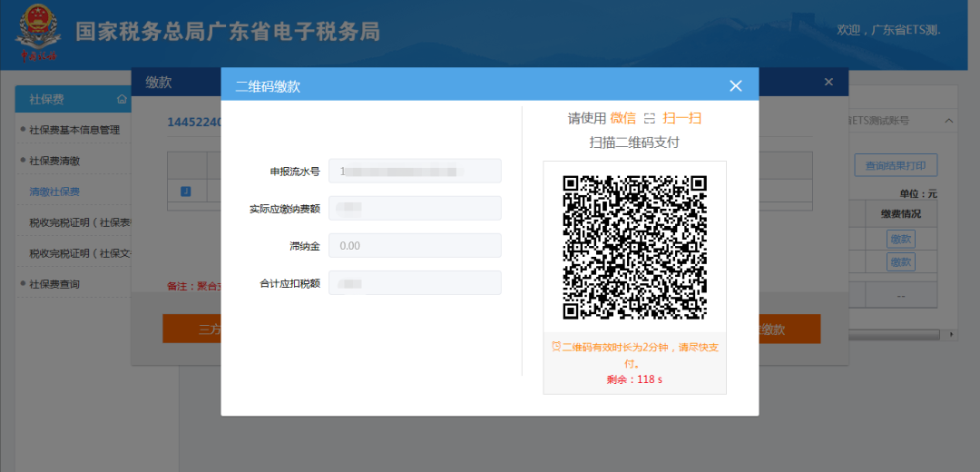Click the 实际应缴纳费额 field
Image resolution: width=980 pixels, height=472 pixels.
415,208
